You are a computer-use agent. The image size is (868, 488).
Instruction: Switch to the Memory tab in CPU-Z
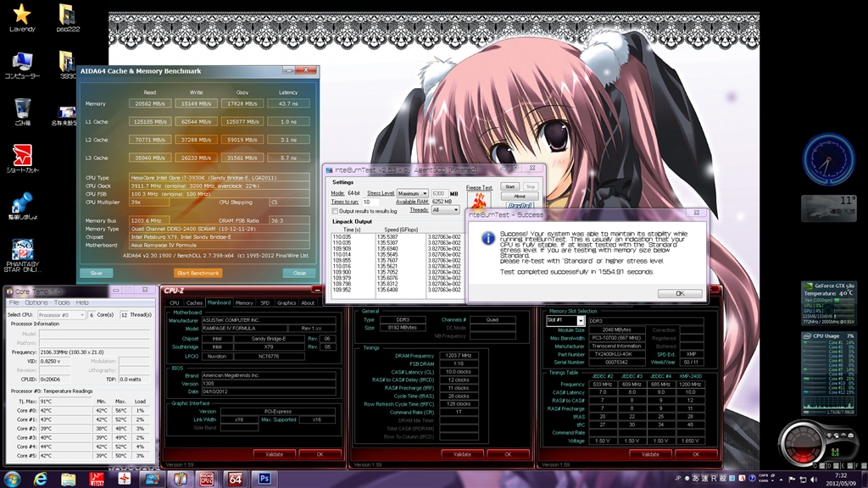click(x=244, y=302)
